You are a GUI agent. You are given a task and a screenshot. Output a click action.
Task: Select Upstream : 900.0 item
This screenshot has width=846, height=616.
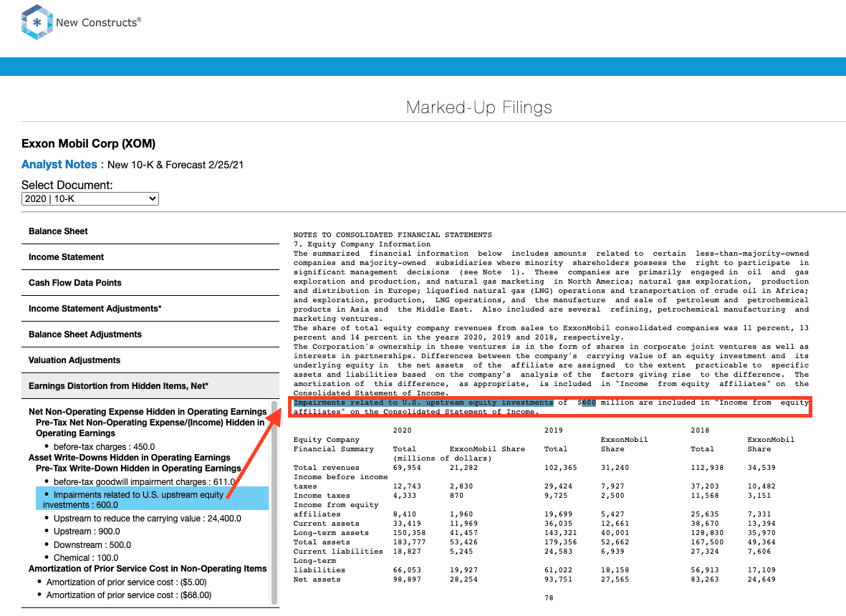pos(87,531)
